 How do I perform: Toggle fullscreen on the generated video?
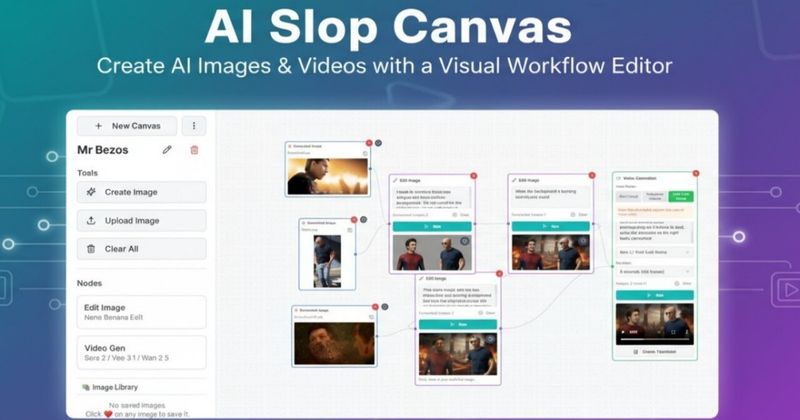click(673, 332)
